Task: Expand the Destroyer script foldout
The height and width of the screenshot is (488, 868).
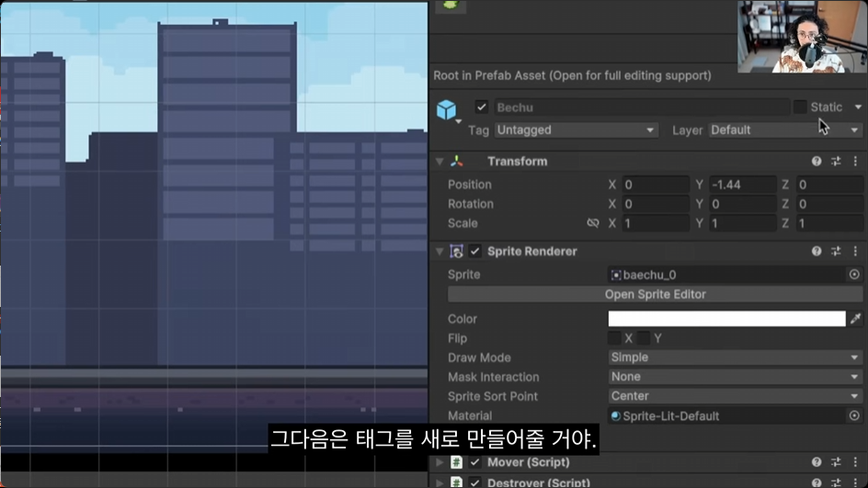Action: tap(440, 482)
